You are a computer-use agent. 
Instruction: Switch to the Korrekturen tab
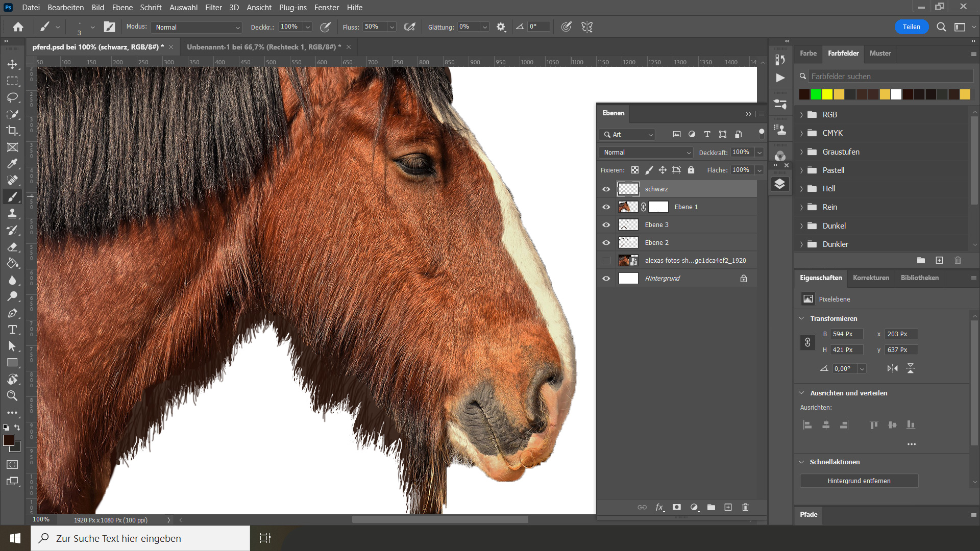870,278
